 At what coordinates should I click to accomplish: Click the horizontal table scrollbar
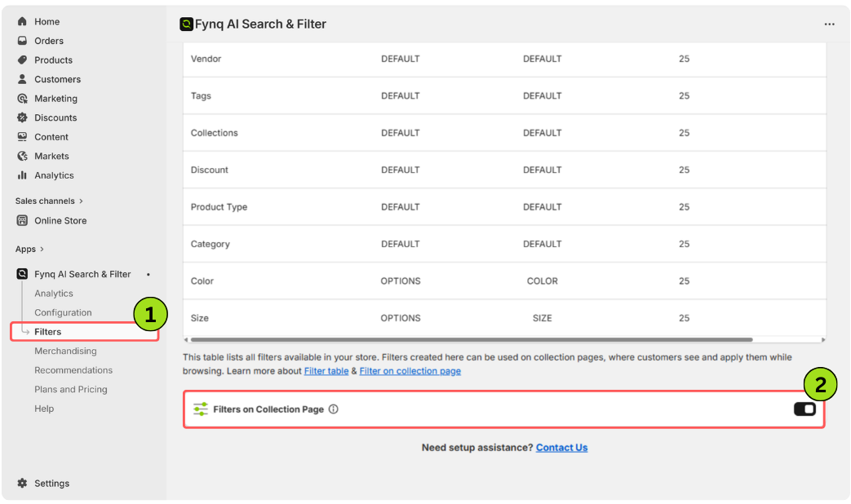pos(471,339)
